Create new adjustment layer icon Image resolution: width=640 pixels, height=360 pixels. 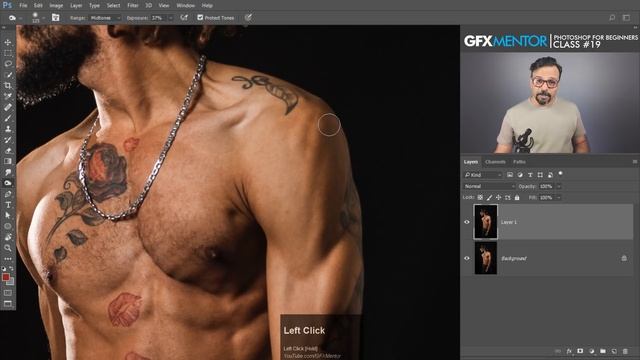591,351
